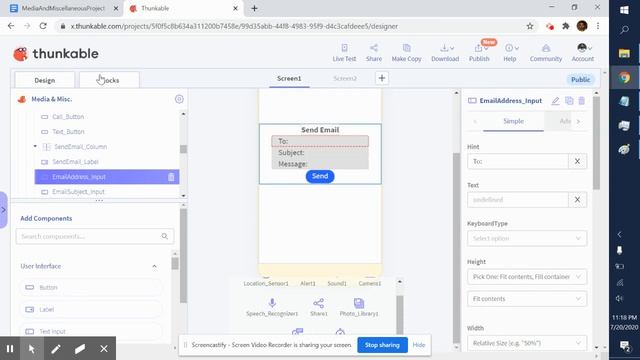This screenshot has width=640, height=360.
Task: Switch to the Blocks tab
Action: click(x=109, y=80)
